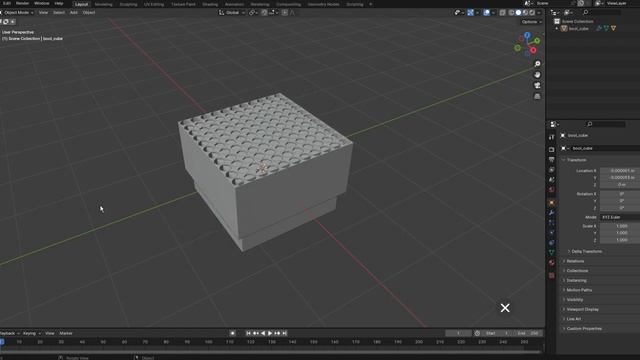This screenshot has height=360, width=640.
Task: Click the green Y axis on navigation gizmo
Action: (537, 41)
